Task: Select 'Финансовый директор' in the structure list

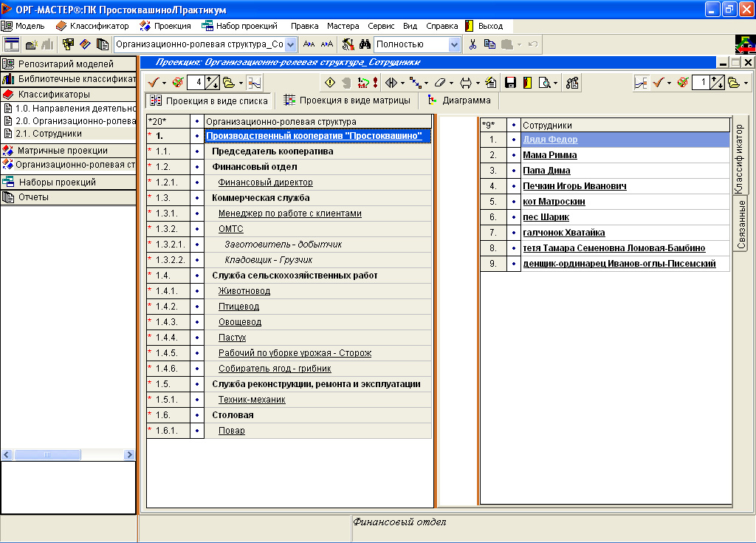Action: [265, 182]
